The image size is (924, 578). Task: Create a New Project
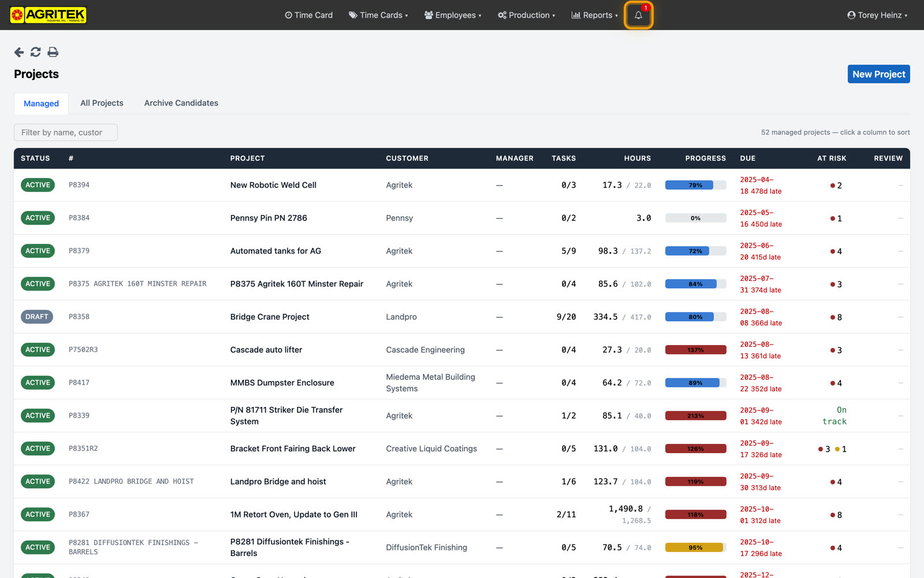click(879, 74)
